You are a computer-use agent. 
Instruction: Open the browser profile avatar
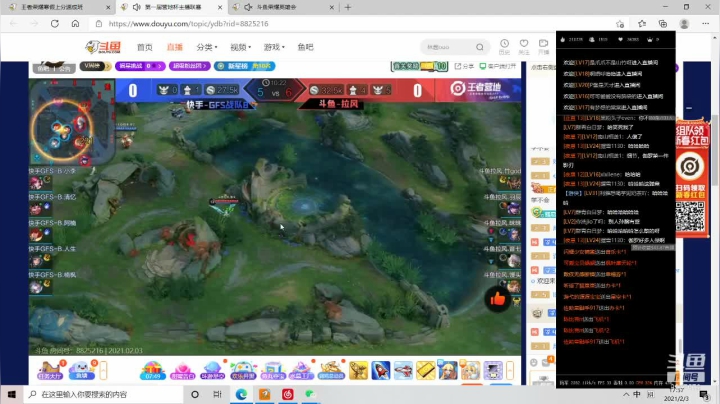tap(684, 24)
